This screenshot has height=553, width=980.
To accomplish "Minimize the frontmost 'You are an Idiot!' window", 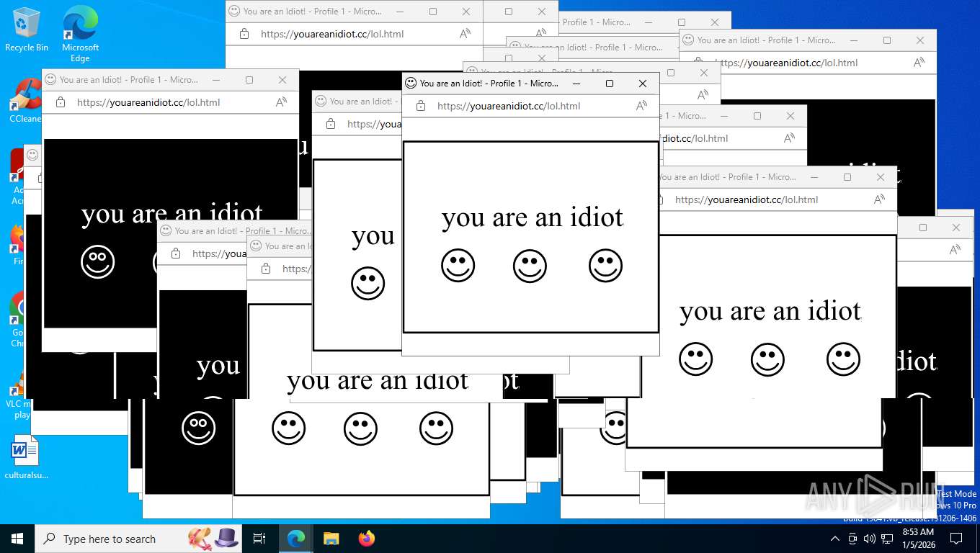I will coord(576,84).
